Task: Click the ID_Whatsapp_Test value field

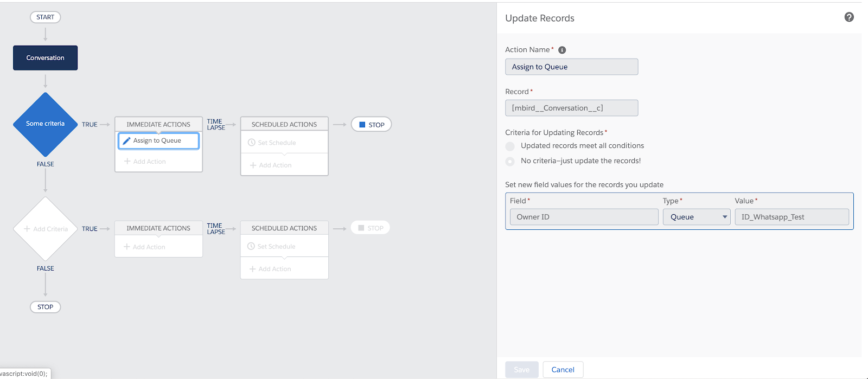Action: (x=791, y=217)
